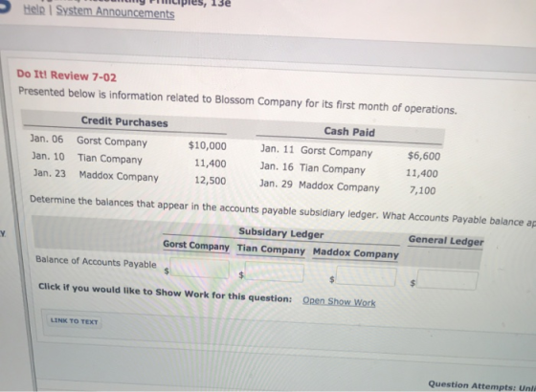Select Gorst Company in Credit Purchases table
536x392 pixels.
tap(112, 142)
